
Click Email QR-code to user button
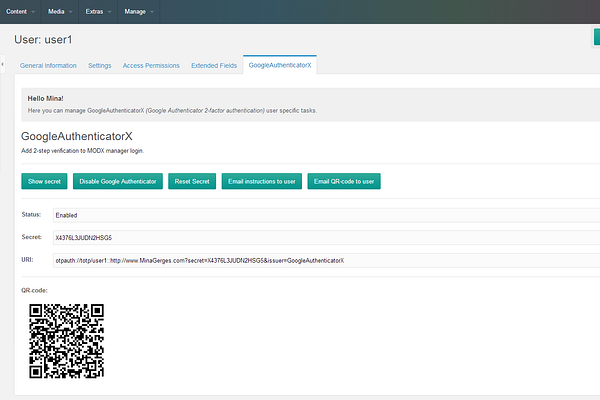(x=344, y=181)
